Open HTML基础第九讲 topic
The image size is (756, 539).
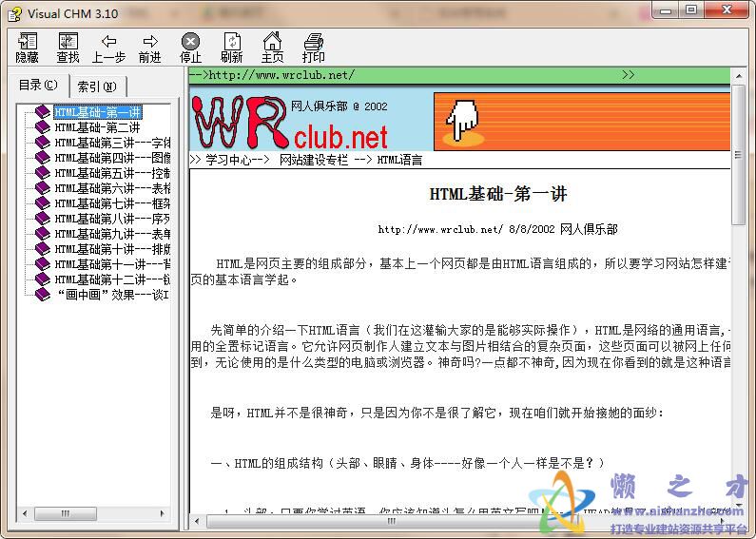click(112, 234)
